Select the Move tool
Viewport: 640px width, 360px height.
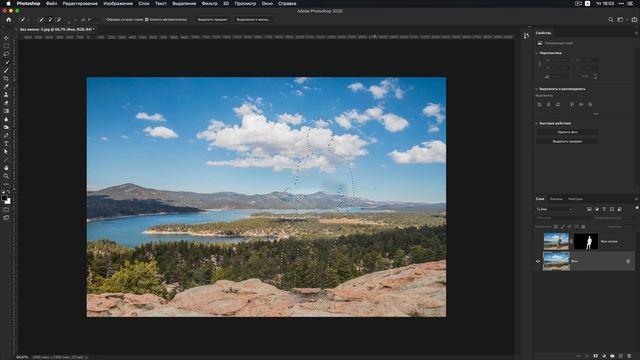tap(6, 38)
